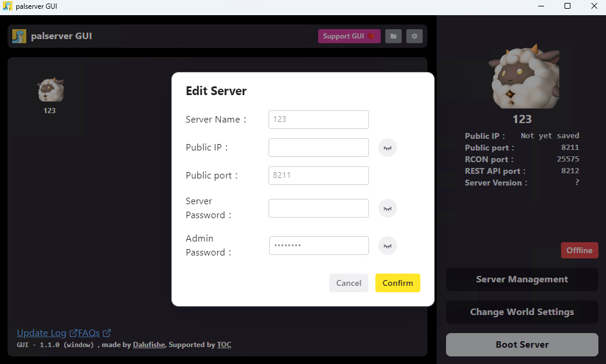
Task: Click the Admin Password text field
Action: (318, 246)
